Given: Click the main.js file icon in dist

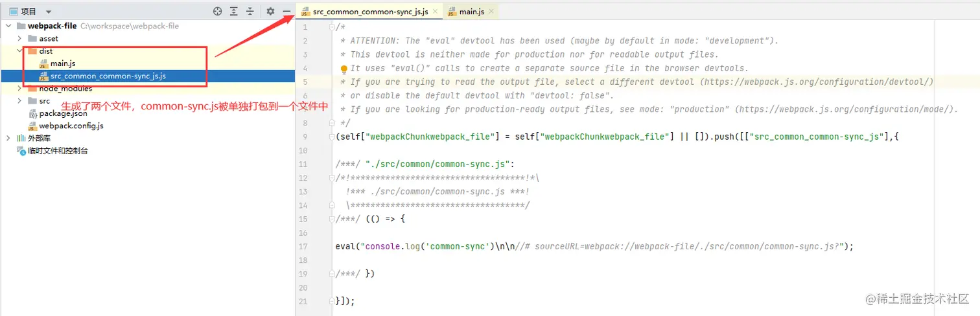Looking at the screenshot, I should click(43, 63).
